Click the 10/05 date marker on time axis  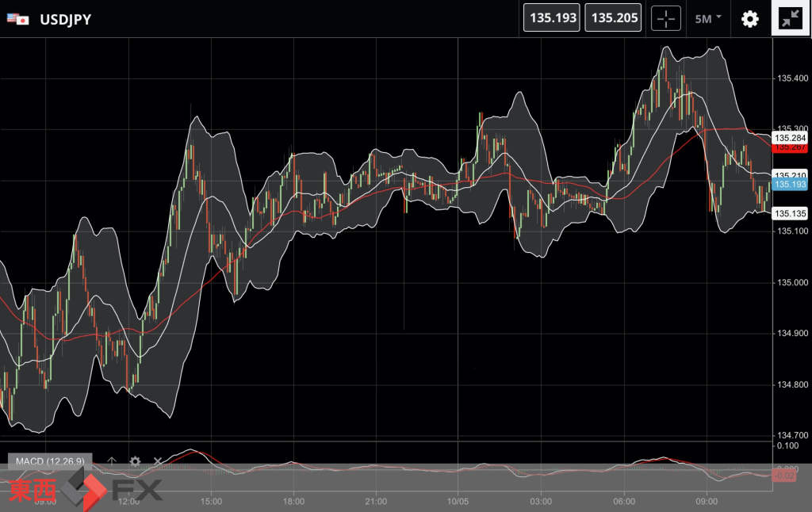[x=458, y=501]
